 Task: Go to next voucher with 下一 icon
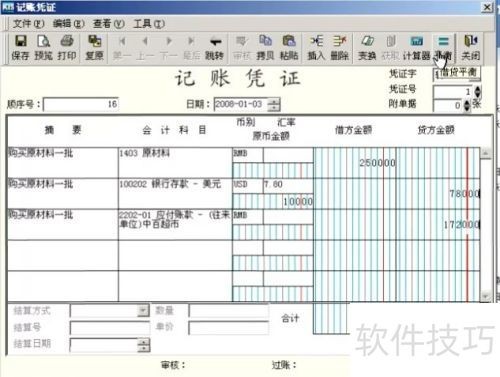168,48
